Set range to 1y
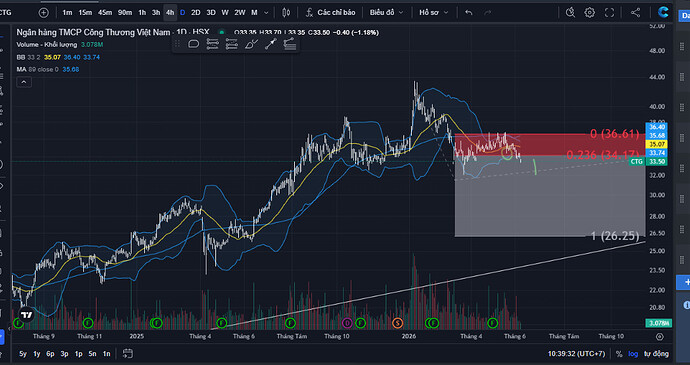 (37, 354)
